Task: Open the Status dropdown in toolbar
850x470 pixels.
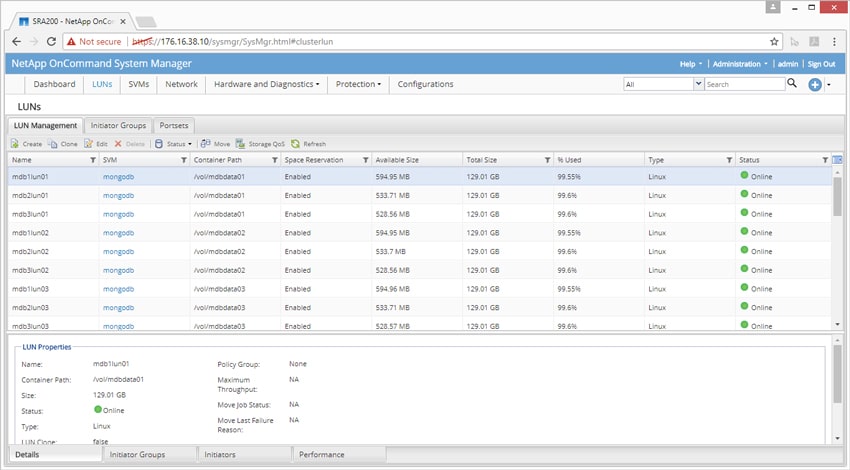Action: pyautogui.click(x=173, y=144)
